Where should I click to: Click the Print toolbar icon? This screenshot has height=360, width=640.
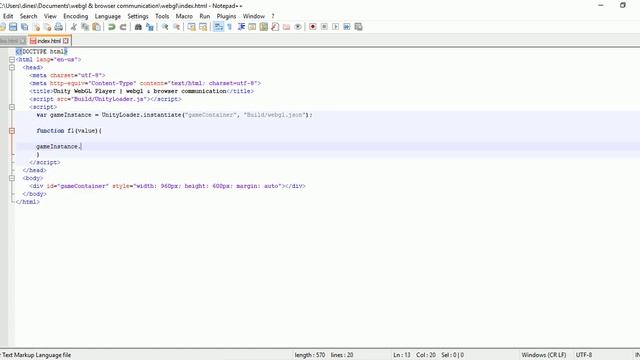pos(59,27)
